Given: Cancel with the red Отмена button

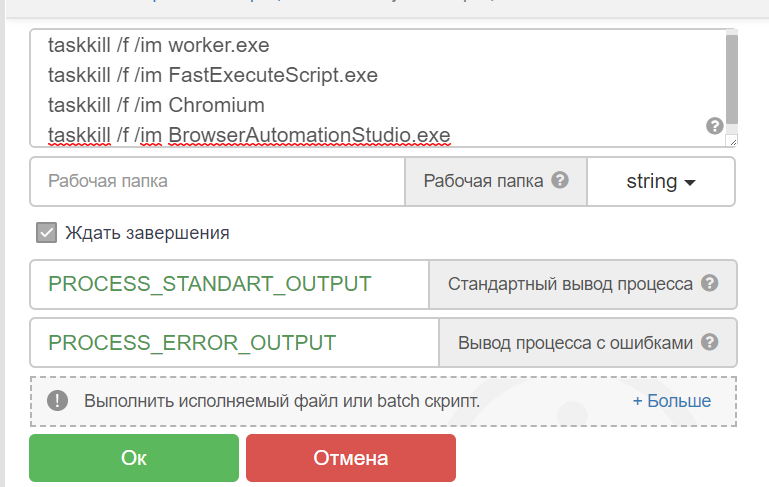Looking at the screenshot, I should [x=351, y=458].
